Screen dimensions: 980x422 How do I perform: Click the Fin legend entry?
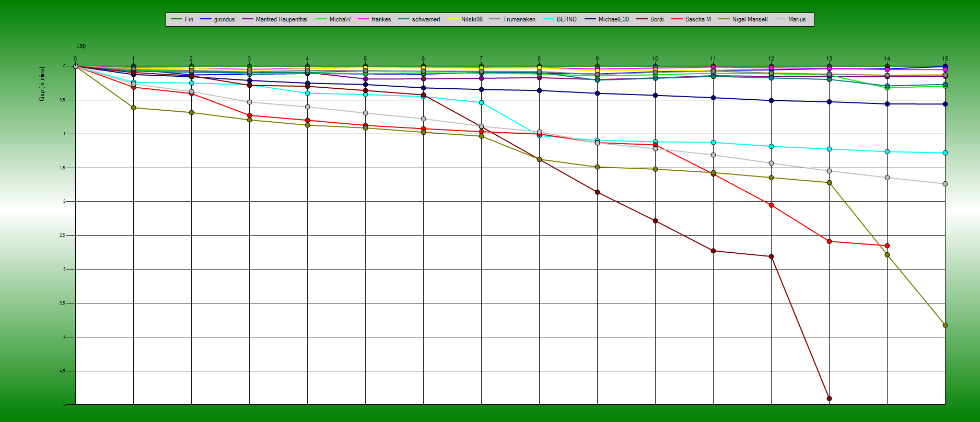point(182,19)
